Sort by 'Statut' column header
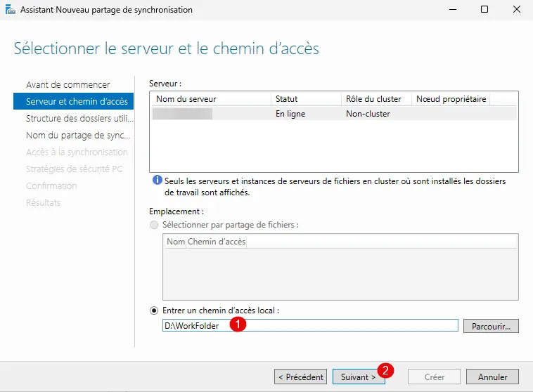 (x=306, y=99)
